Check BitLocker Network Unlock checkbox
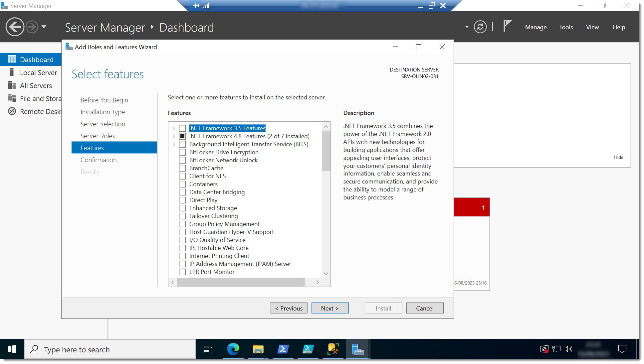Image resolution: width=644 pixels, height=364 pixels. [182, 160]
